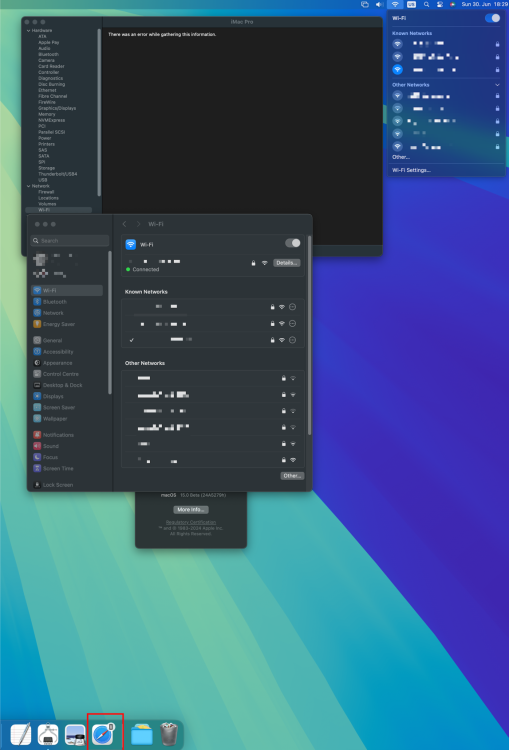Select Ethernet in System Information sidebar
The height and width of the screenshot is (750, 509).
click(x=47, y=90)
